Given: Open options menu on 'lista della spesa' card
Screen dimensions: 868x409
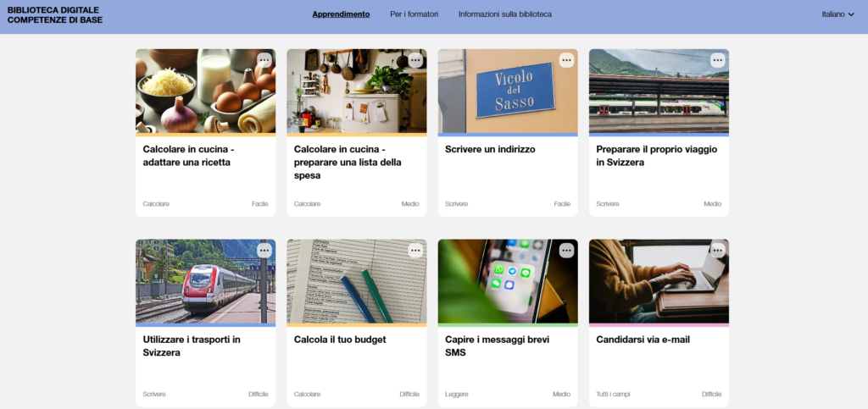Looking at the screenshot, I should coord(415,60).
